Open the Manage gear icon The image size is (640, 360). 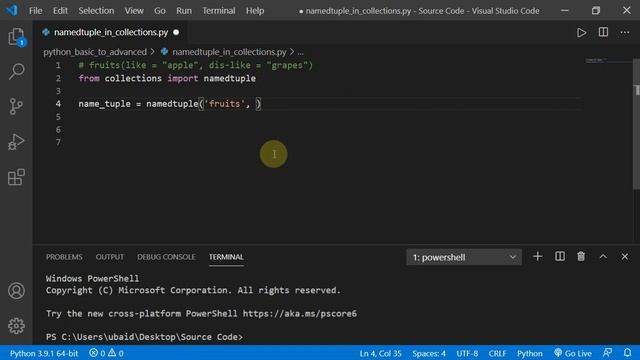(16, 326)
